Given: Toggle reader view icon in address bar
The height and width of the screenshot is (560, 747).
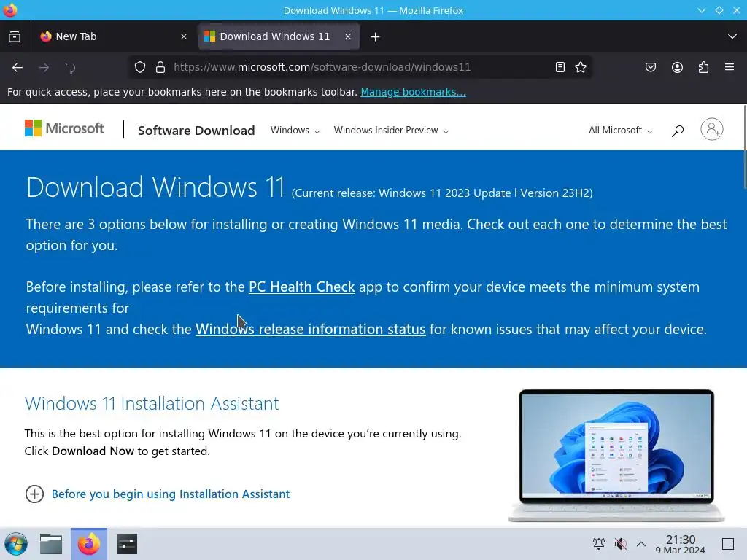Looking at the screenshot, I should pyautogui.click(x=560, y=67).
